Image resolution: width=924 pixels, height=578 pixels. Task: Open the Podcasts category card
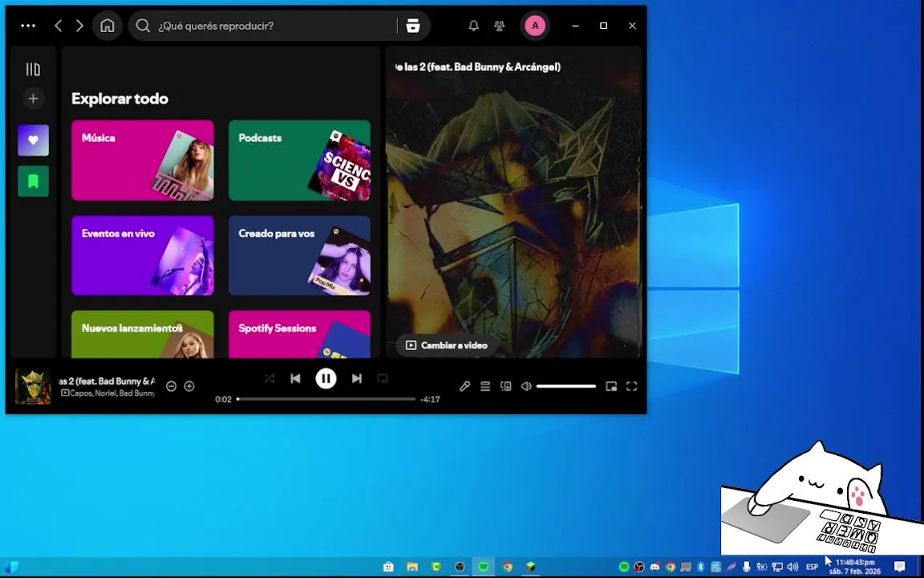(299, 161)
